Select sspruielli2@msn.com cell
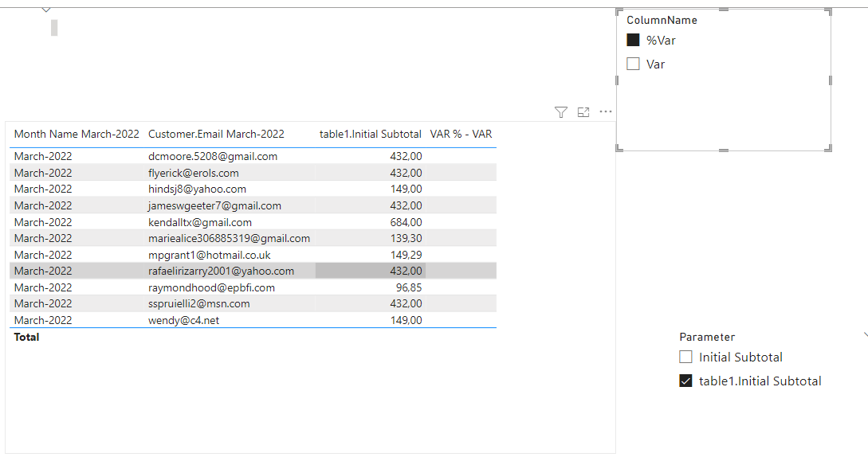Screen dimensions: 868x461 (x=198, y=303)
